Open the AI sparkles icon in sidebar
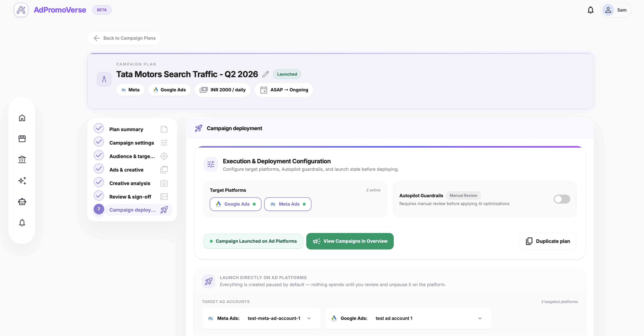The image size is (644, 336). pos(22,181)
